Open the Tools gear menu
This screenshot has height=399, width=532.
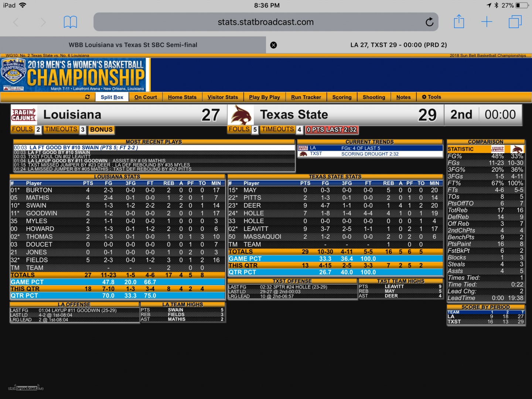click(431, 97)
